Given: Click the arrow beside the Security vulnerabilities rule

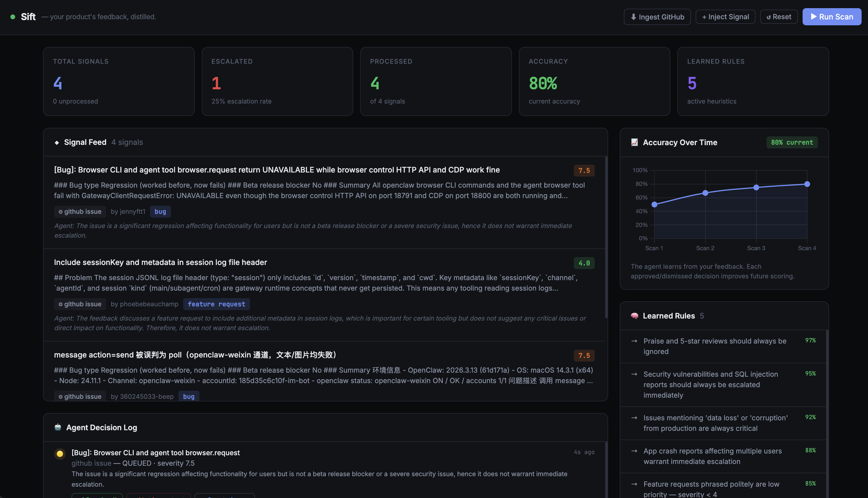Looking at the screenshot, I should [634, 374].
